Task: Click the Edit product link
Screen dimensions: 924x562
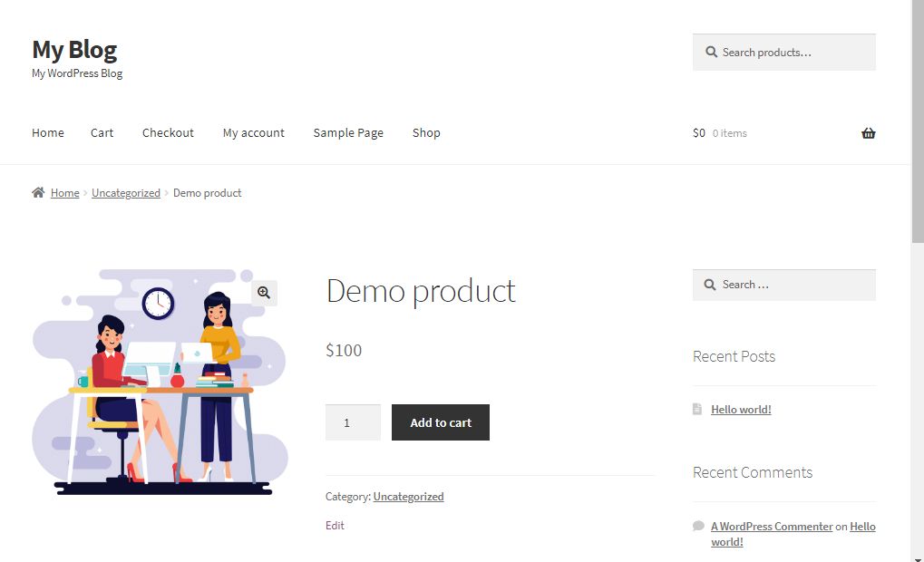Action: [335, 526]
